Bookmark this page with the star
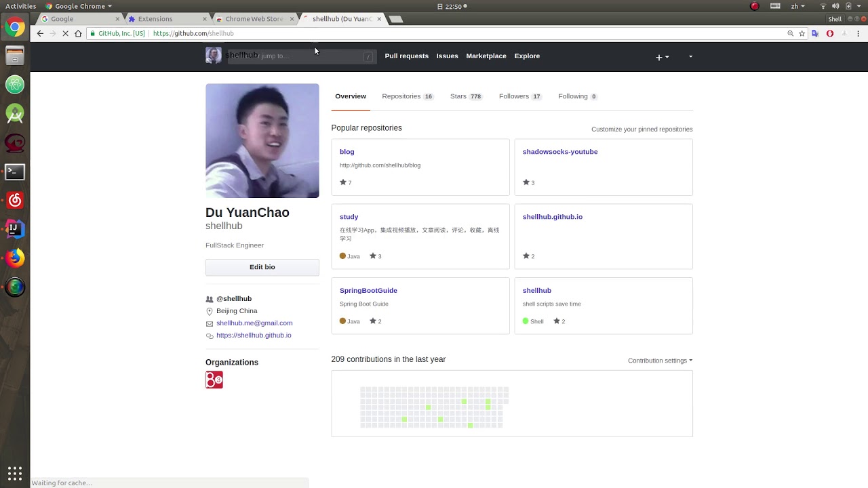The image size is (868, 488). pyautogui.click(x=802, y=33)
